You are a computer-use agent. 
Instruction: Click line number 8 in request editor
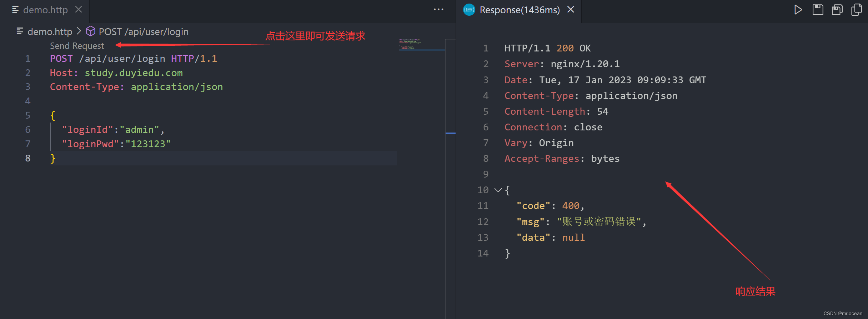click(x=28, y=158)
